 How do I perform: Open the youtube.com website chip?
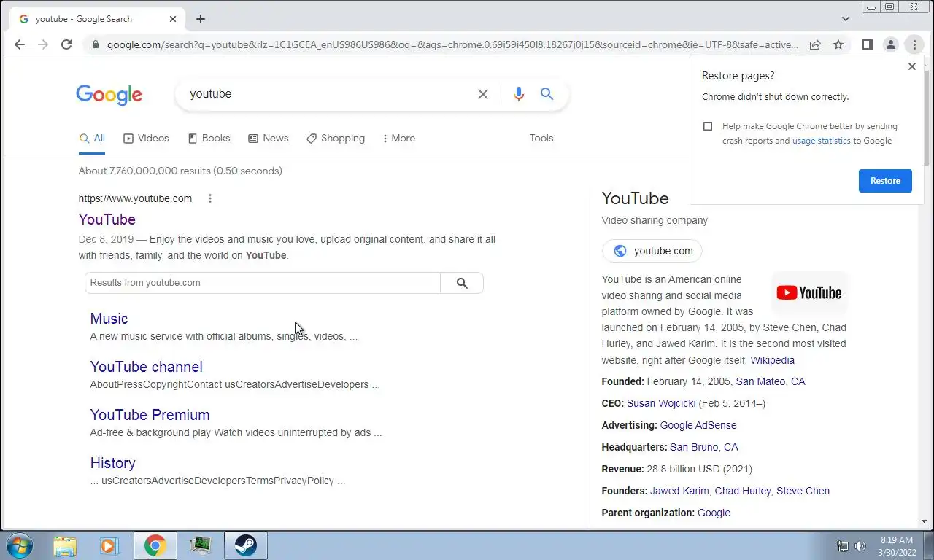pos(652,251)
